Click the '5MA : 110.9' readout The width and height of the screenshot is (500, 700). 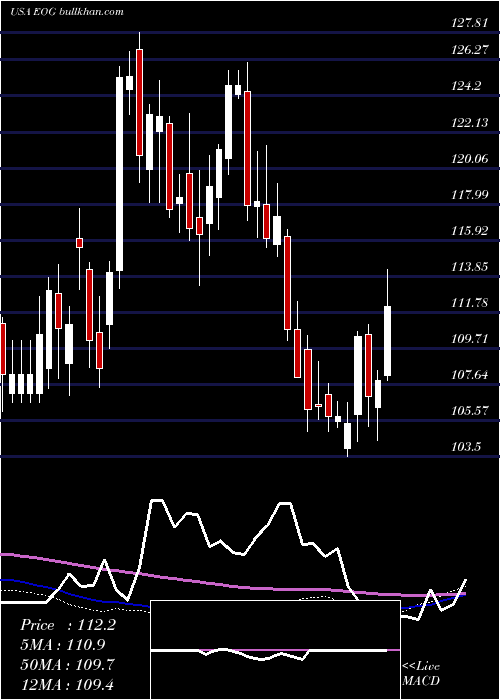point(62,644)
